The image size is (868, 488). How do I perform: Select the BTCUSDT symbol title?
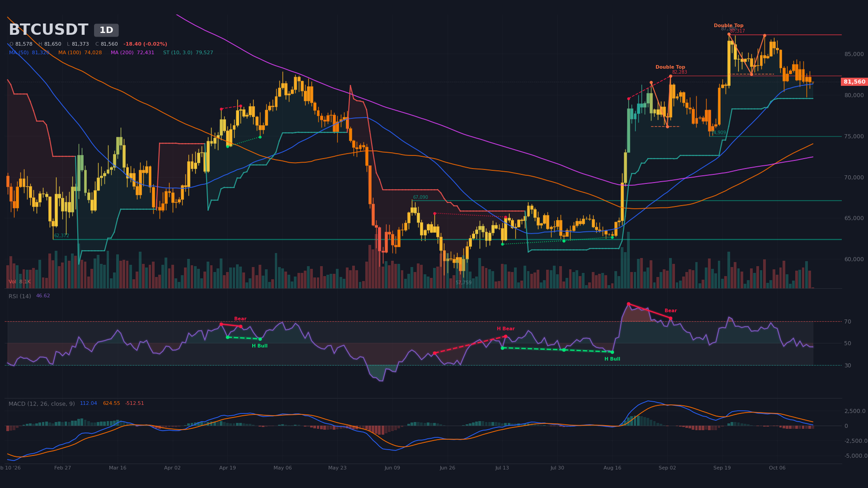(x=48, y=30)
